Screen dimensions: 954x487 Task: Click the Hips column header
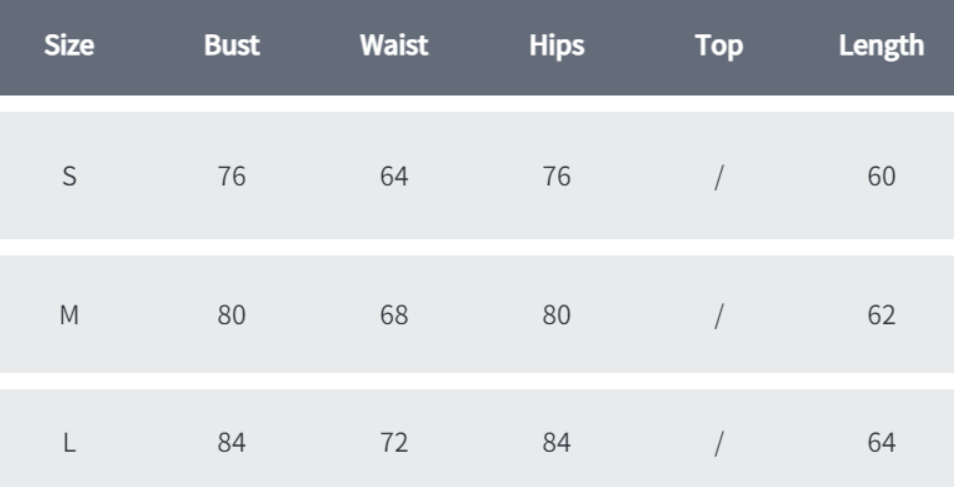click(557, 46)
